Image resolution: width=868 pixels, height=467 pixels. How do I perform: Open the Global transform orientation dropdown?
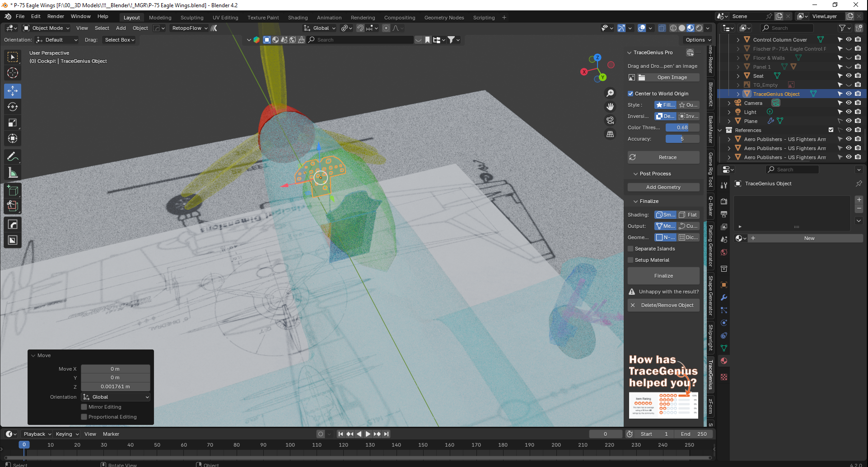(320, 28)
